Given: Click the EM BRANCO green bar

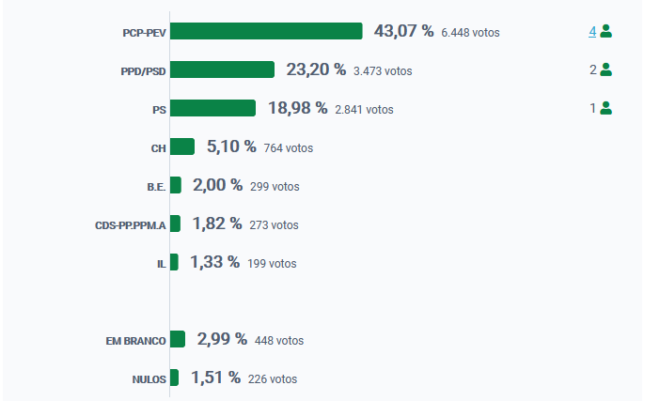Looking at the screenshot, I should (x=177, y=339).
